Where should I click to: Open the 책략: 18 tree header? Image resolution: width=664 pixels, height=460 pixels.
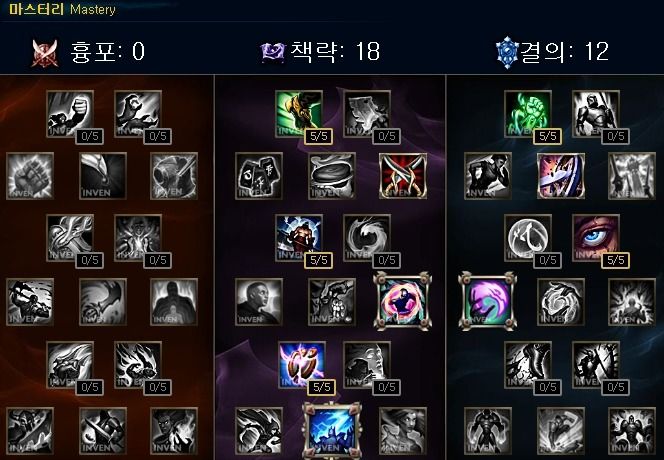(321, 52)
